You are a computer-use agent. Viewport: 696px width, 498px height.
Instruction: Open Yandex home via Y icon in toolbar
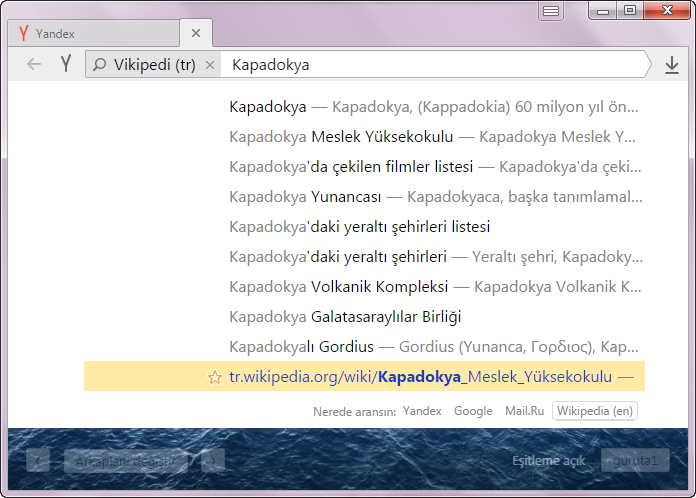[66, 64]
